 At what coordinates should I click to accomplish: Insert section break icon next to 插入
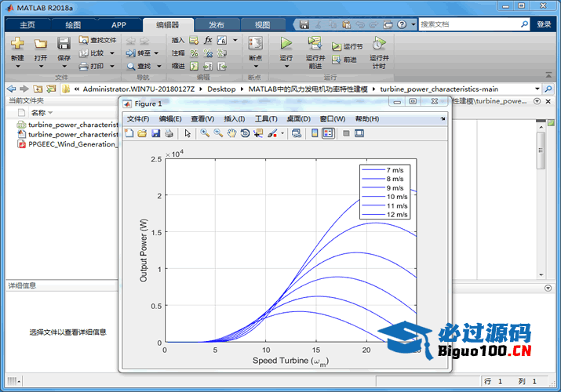(x=194, y=41)
